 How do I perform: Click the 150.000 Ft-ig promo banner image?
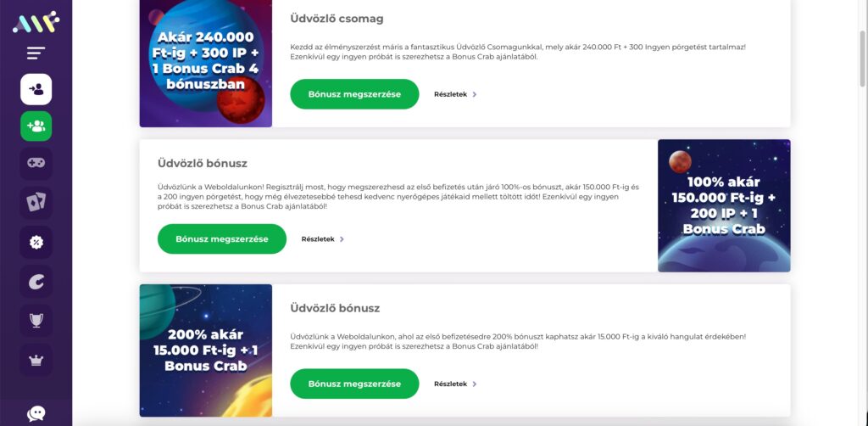pyautogui.click(x=724, y=205)
